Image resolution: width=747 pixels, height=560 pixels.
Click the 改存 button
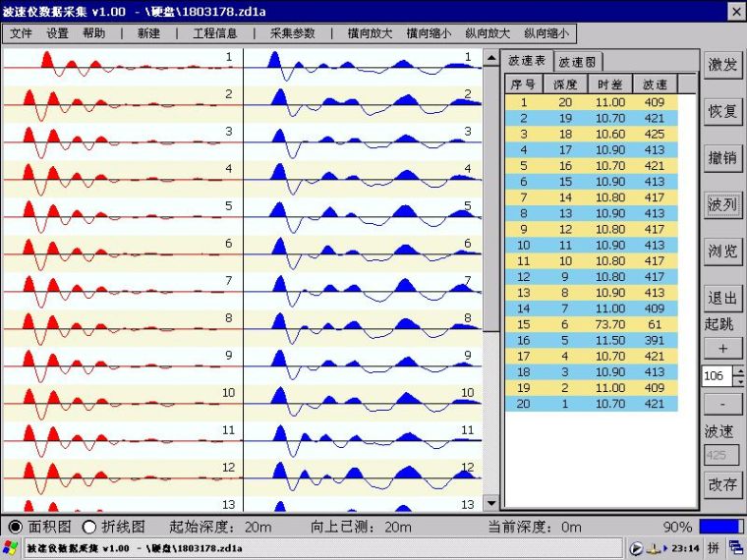tap(722, 483)
